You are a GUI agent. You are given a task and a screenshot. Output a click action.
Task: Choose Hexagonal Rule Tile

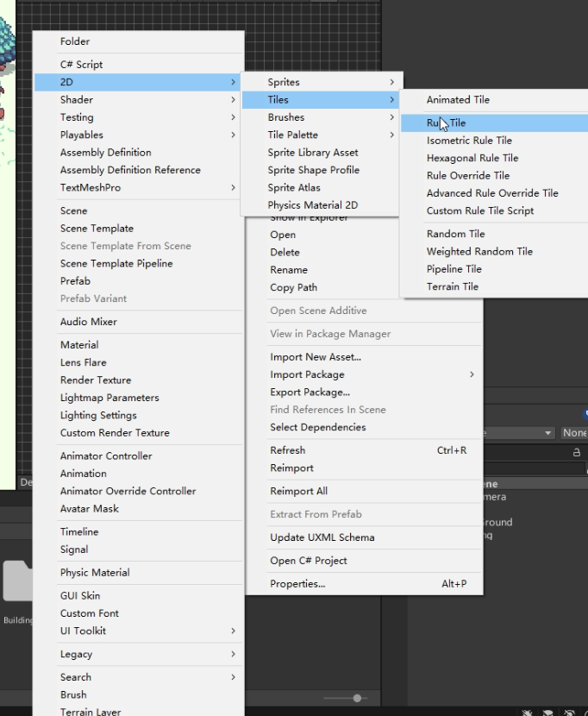[x=494, y=158]
